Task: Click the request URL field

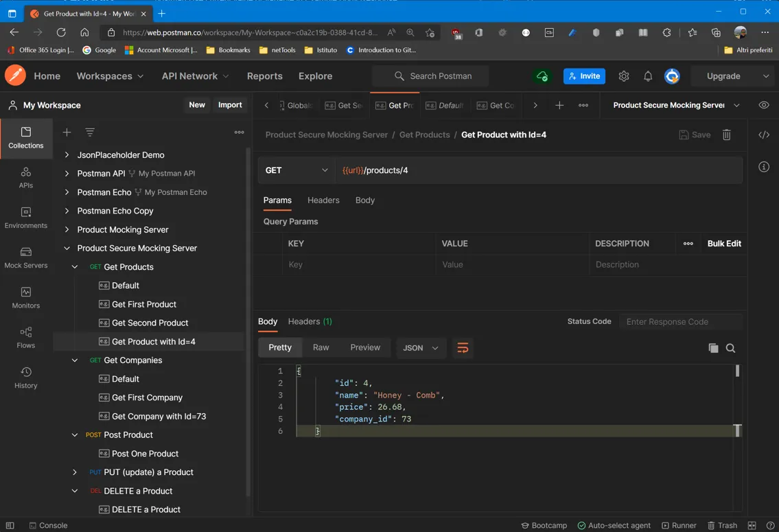Action: [x=539, y=170]
